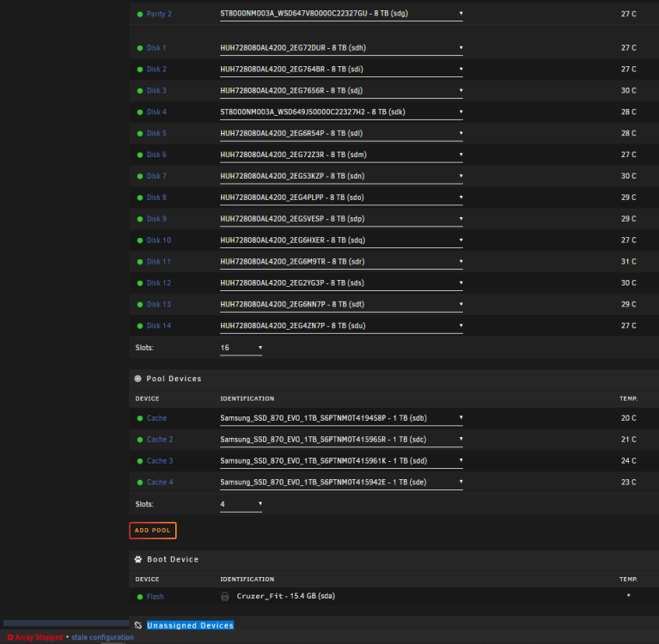This screenshot has width=659, height=644.
Task: Click the green status dot for Disk 4
Action: [140, 112]
